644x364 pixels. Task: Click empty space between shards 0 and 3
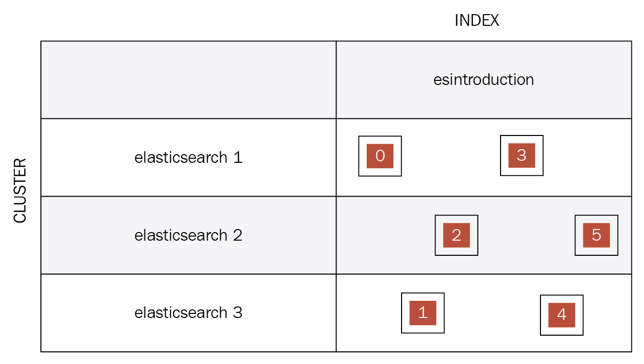coord(451,156)
